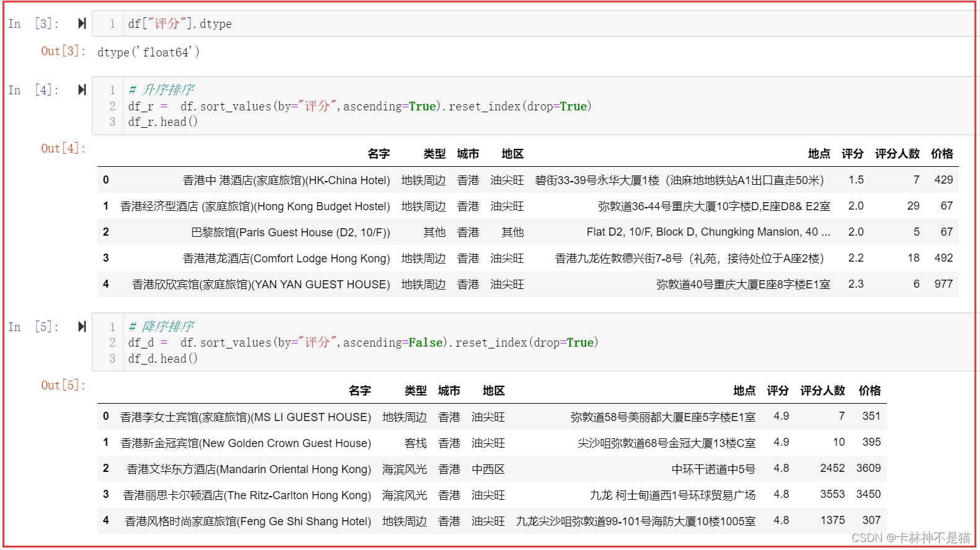Click the Paris Guest House name cell
Viewport: 980px width, 550px height.
tap(290, 233)
